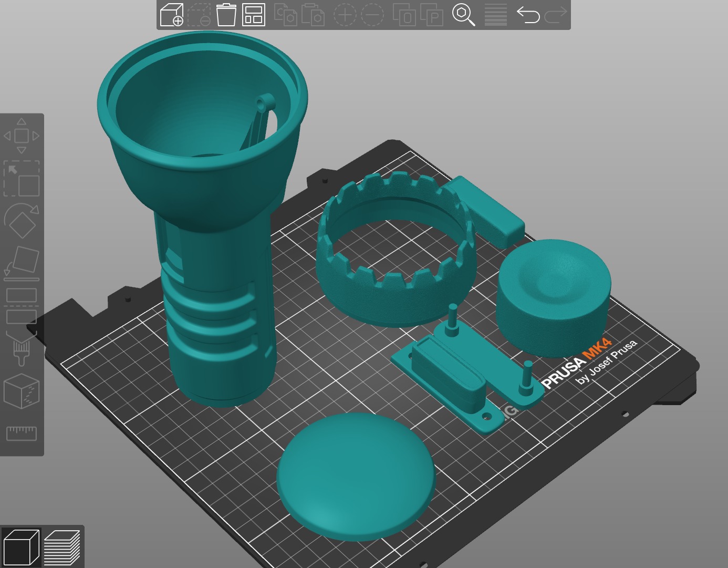Open the Variable layer height tool
Image resolution: width=728 pixels, height=568 pixels.
point(495,15)
